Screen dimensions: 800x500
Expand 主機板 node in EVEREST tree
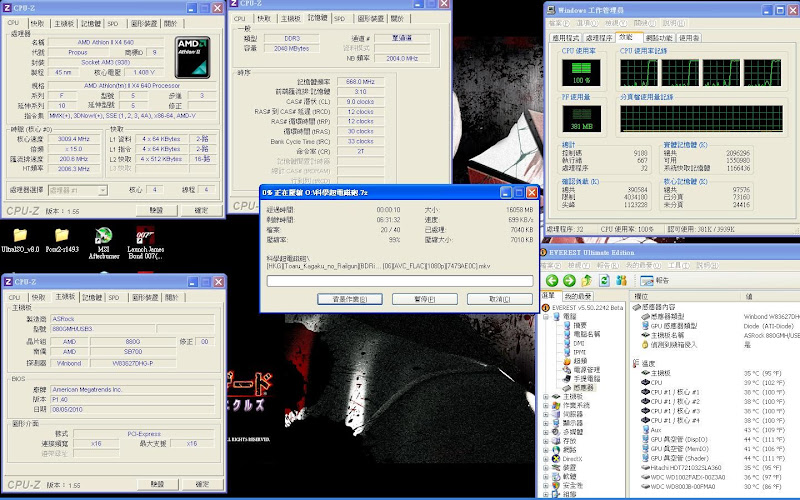click(546, 396)
